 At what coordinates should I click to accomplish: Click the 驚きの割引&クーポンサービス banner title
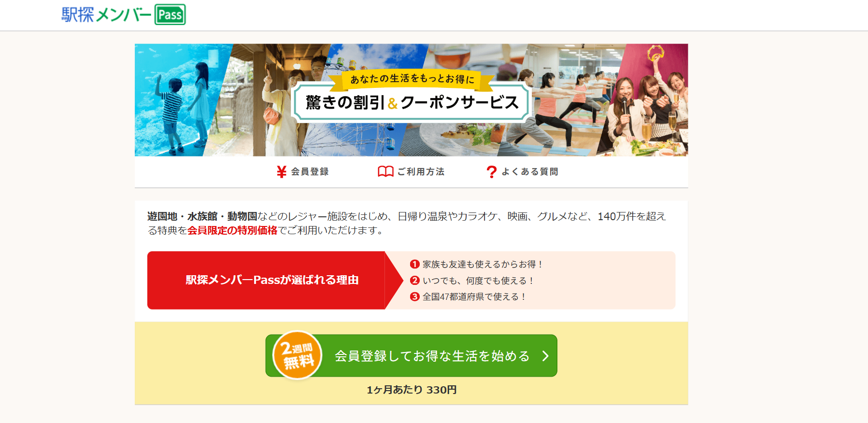tap(412, 102)
